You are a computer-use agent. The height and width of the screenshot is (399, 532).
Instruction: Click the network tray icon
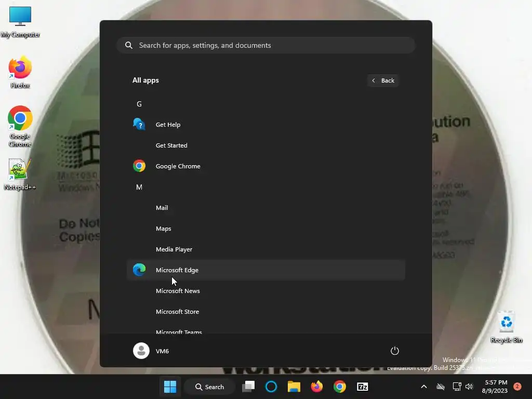click(x=457, y=387)
